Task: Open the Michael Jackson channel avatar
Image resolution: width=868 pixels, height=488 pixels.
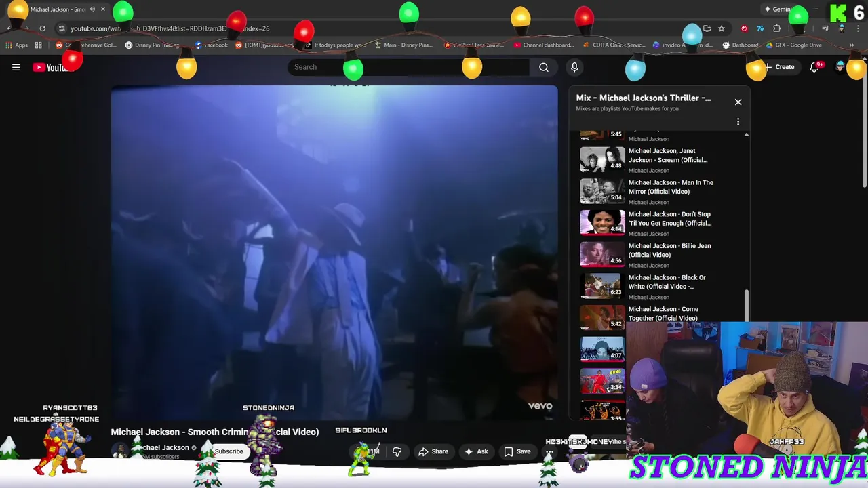Action: point(120,451)
